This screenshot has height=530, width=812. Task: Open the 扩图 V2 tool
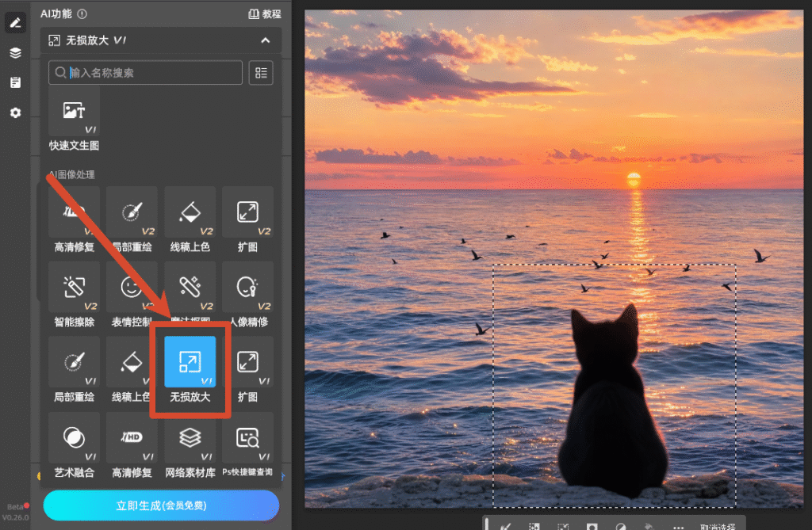247,220
